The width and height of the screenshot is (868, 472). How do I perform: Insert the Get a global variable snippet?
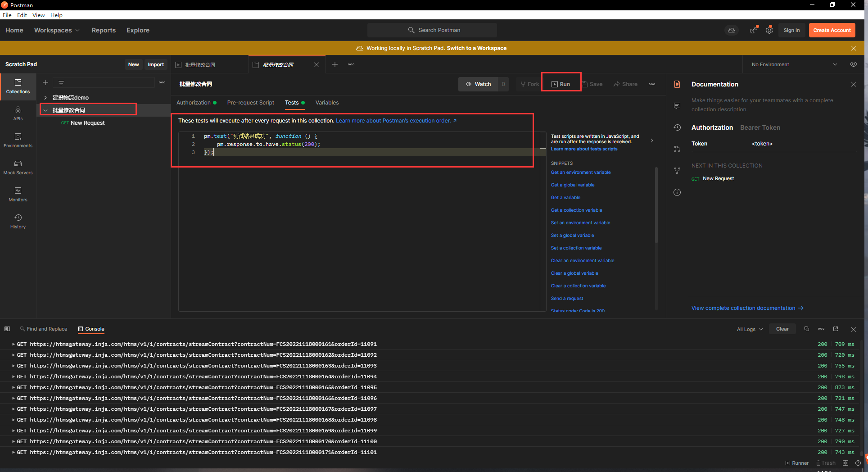point(573,185)
